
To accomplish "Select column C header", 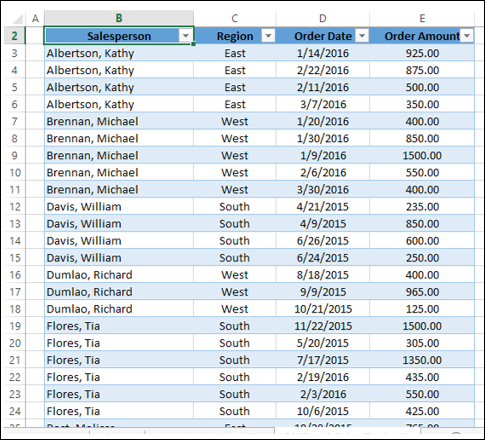I will coord(235,18).
